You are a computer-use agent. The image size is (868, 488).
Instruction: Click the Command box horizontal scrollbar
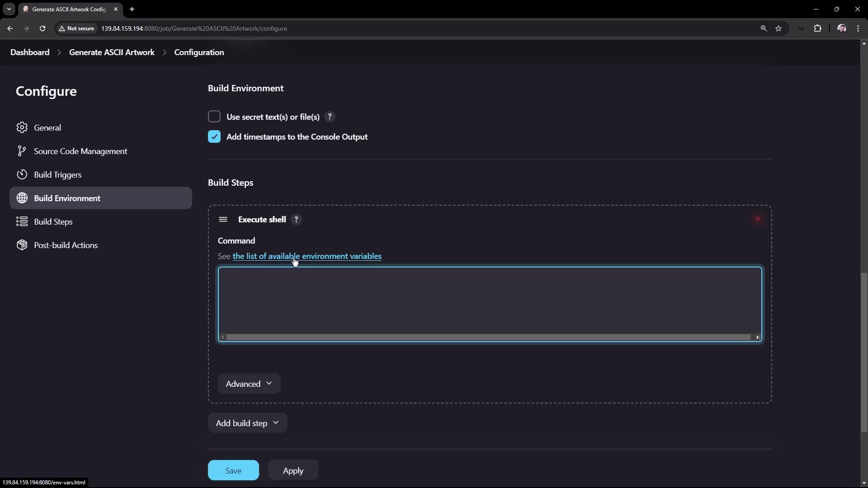[488, 337]
